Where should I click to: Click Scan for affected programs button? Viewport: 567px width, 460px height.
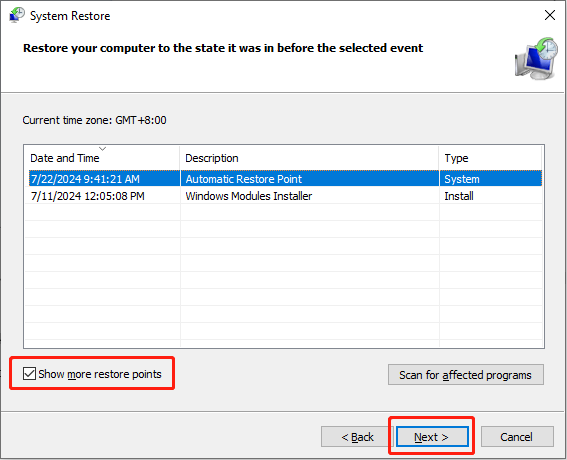[x=466, y=375]
